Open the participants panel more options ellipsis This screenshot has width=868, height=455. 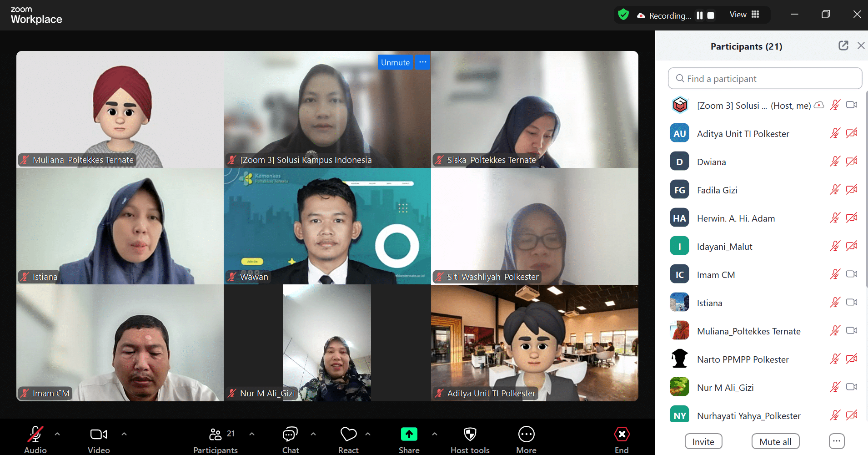(837, 441)
